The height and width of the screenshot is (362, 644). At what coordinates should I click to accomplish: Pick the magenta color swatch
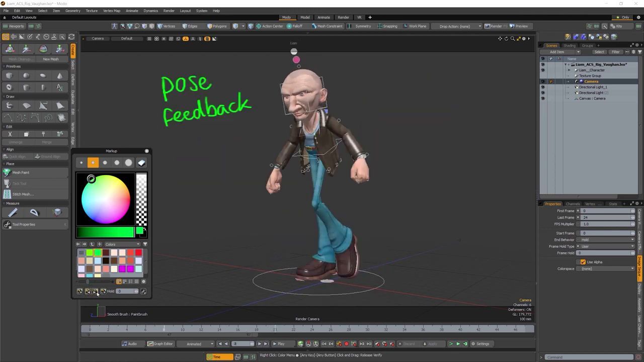tap(122, 269)
